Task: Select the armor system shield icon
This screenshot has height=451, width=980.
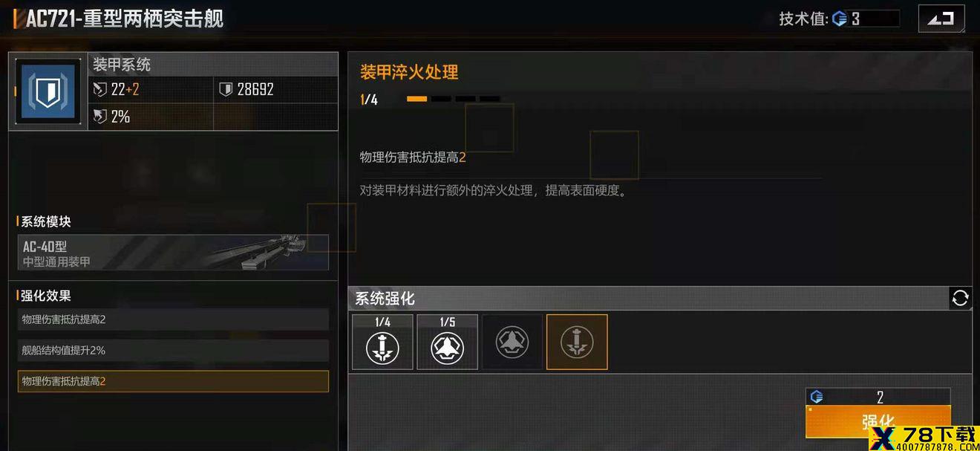Action: (x=48, y=91)
